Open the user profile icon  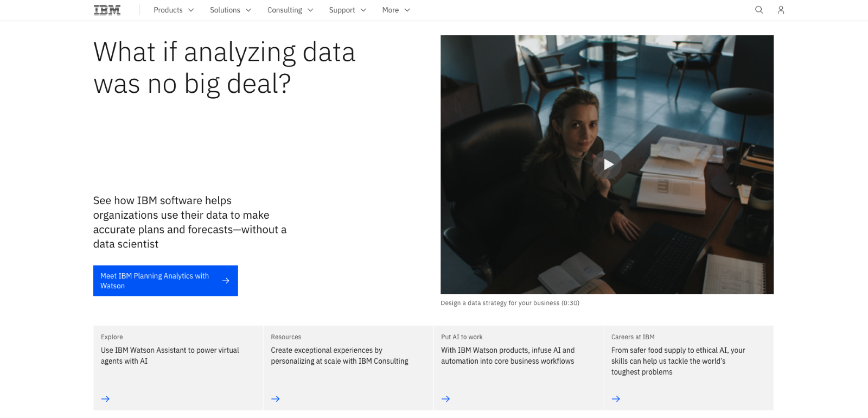pos(781,10)
